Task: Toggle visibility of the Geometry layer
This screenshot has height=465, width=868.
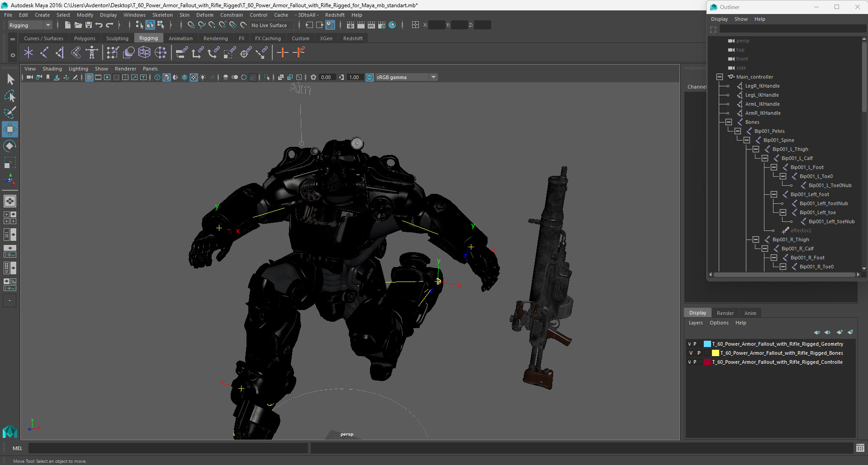Action: [x=689, y=344]
